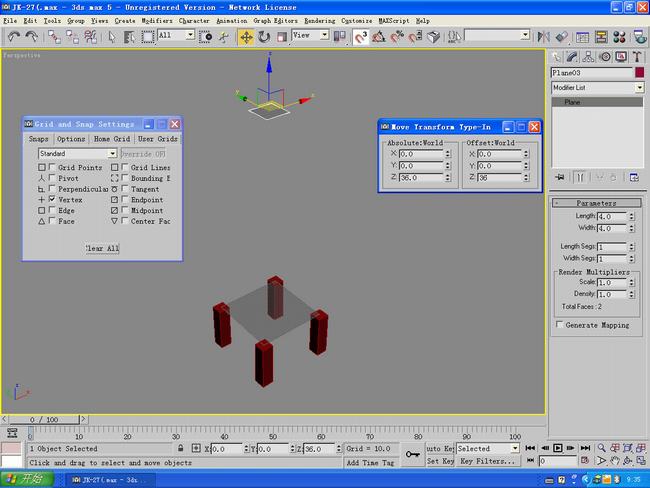Open the Utilities hammer panel tab
This screenshot has height=488, width=650.
point(637,57)
